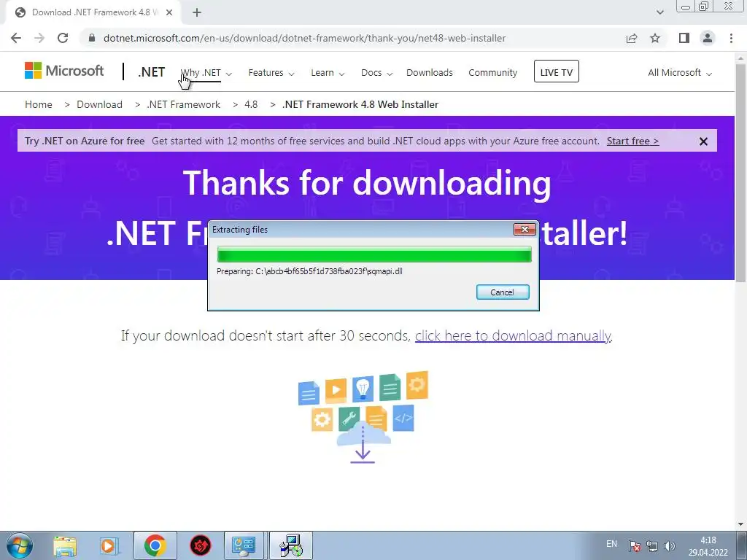This screenshot has width=747, height=560.
Task: Expand the Why .NET menu
Action: pyautogui.click(x=206, y=73)
